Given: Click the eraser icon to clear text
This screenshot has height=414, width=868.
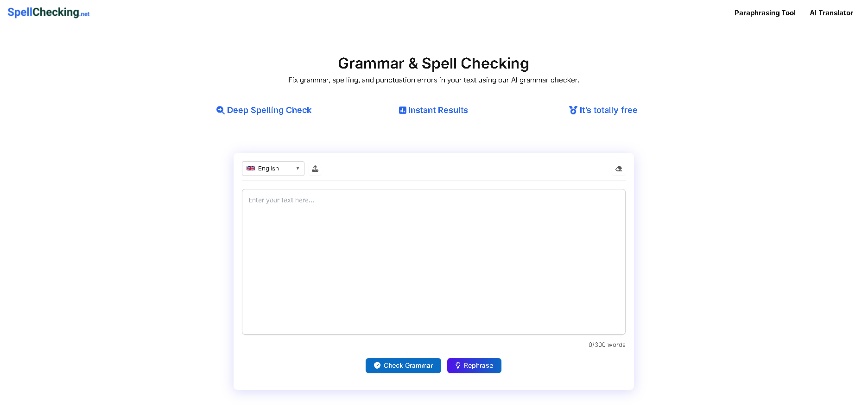Looking at the screenshot, I should click(619, 169).
